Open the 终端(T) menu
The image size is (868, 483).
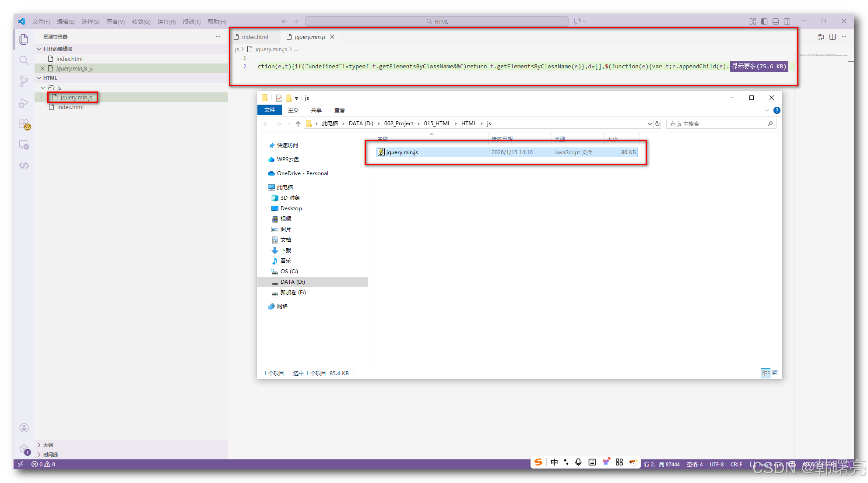click(191, 21)
